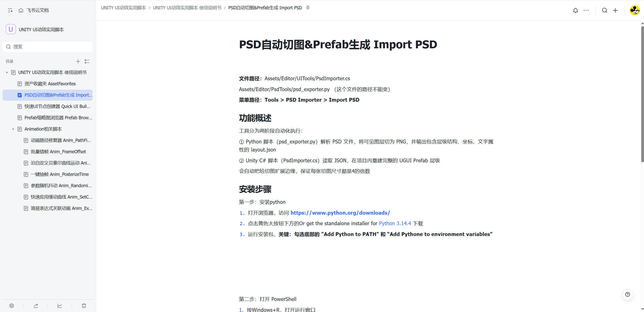Open 一键抽帧 Anim_PosterizeTime page
The width and height of the screenshot is (644, 312).
[x=48, y=174]
